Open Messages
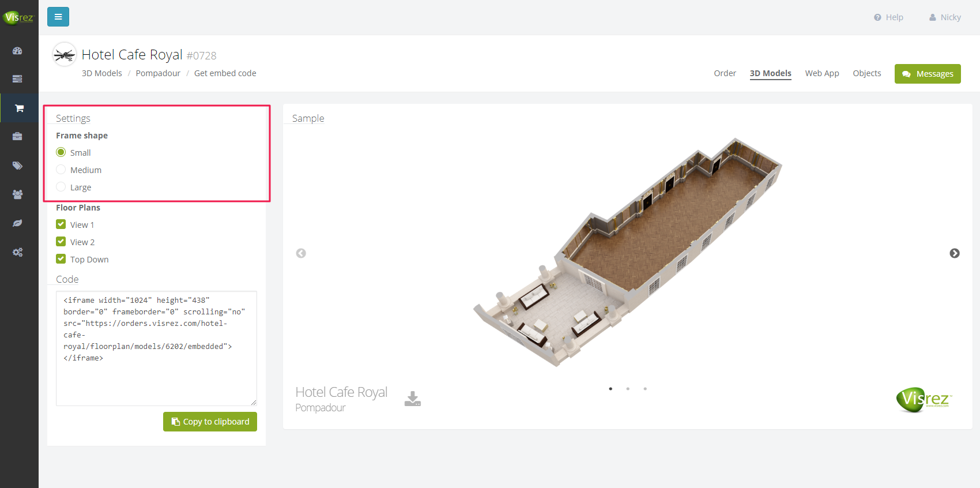Screen dimensions: 980x488 (928, 74)
